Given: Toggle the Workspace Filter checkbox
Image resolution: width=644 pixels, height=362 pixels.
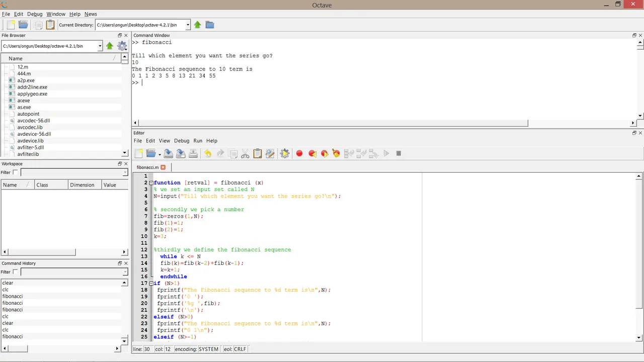Looking at the screenshot, I should coord(15,172).
